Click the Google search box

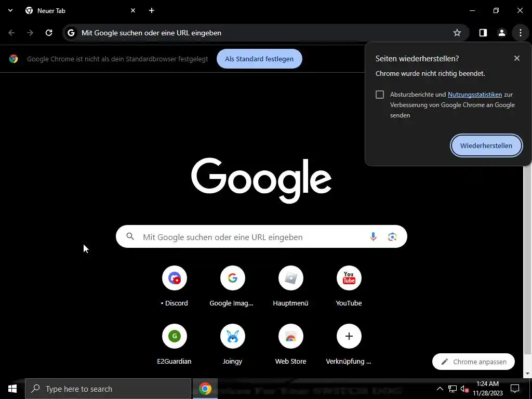[261, 236]
